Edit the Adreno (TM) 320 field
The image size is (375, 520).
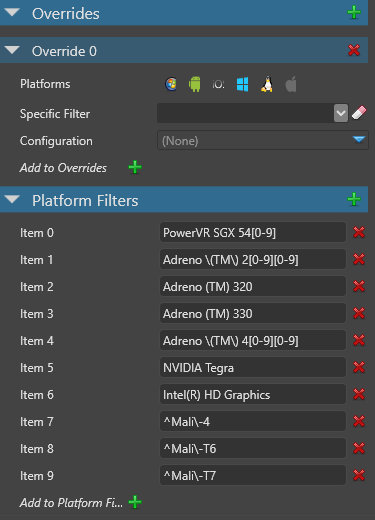tap(253, 286)
